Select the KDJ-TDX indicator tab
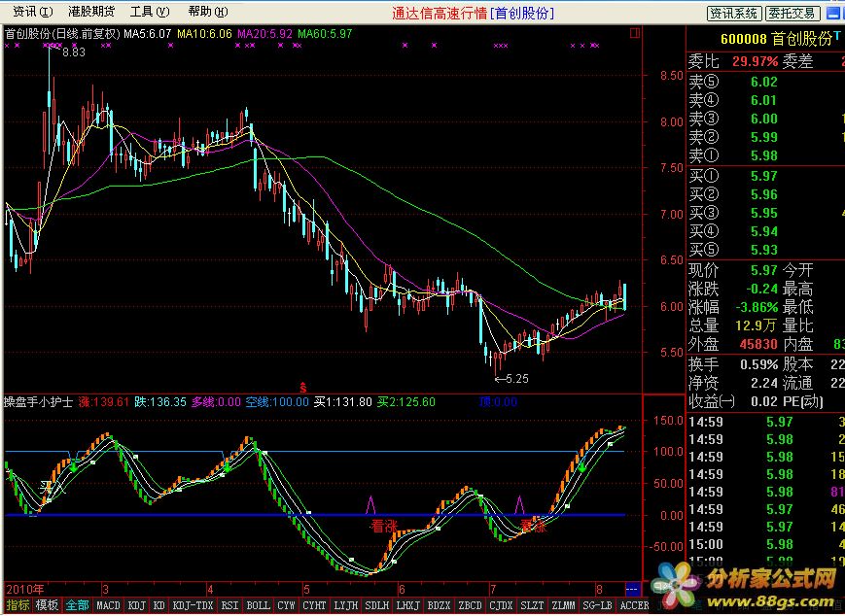This screenshot has height=616, width=845. pyautogui.click(x=193, y=605)
